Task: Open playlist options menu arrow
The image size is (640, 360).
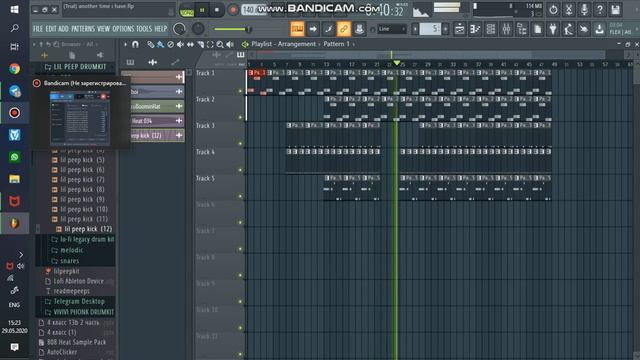Action: [x=125, y=44]
